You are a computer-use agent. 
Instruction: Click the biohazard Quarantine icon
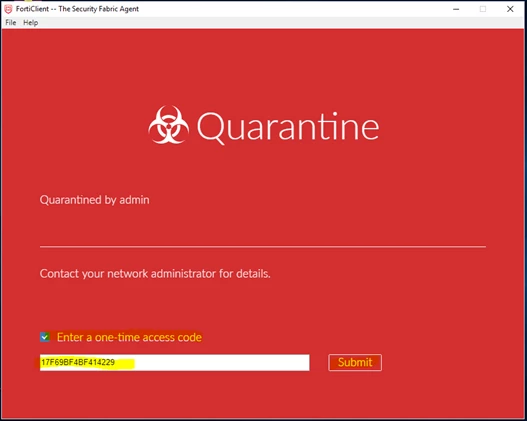pyautogui.click(x=168, y=125)
